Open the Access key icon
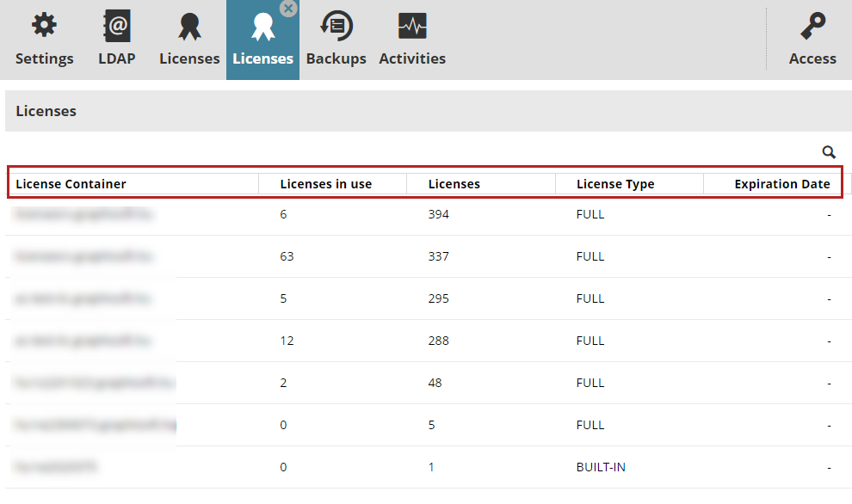 [812, 27]
